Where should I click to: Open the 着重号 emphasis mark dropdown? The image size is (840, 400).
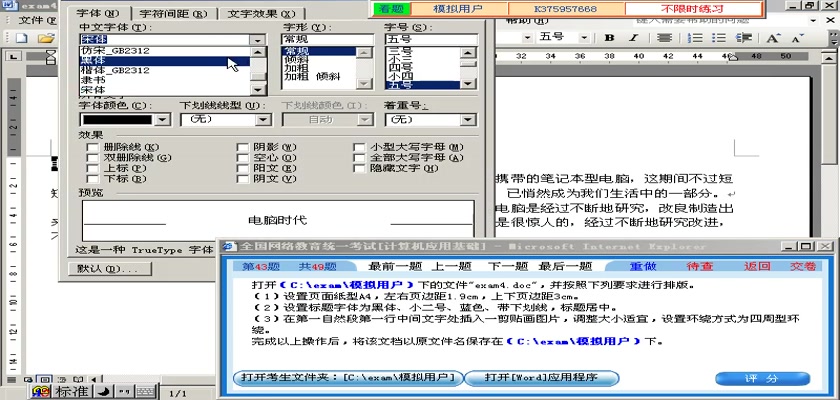point(469,119)
